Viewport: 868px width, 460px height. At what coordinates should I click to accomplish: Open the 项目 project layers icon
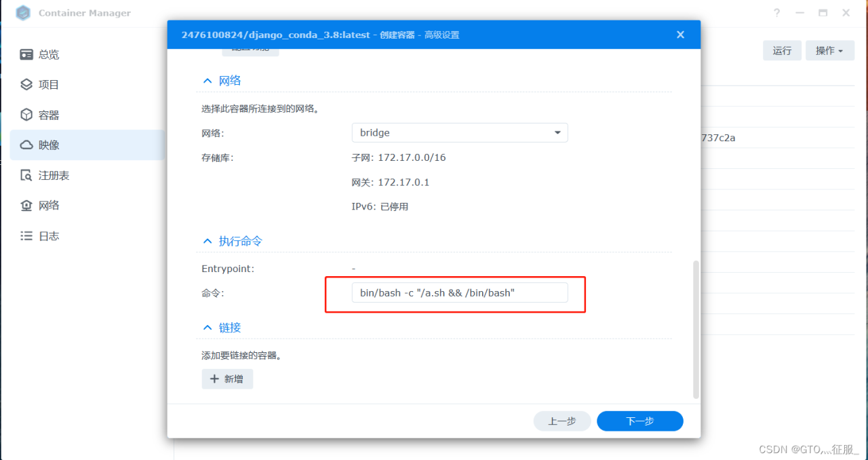click(26, 85)
